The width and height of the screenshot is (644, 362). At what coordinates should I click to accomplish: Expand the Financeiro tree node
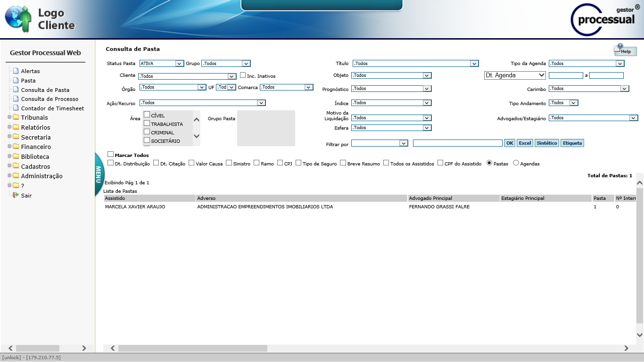coord(9,147)
